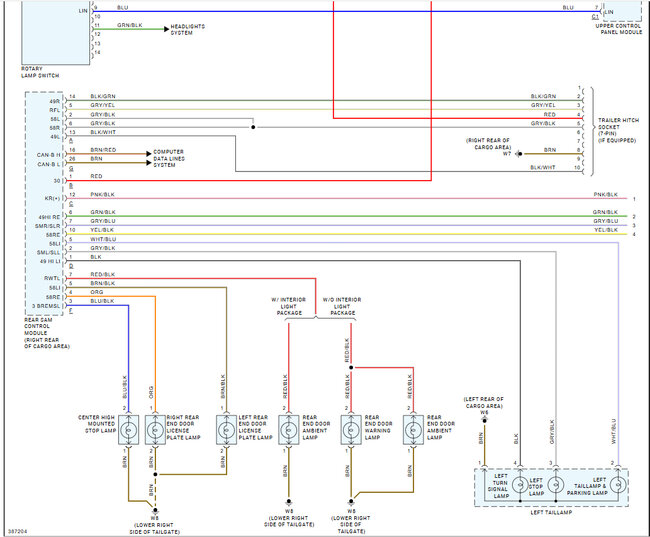Click the RED/BLK splice dot above warning lamp

(351, 367)
